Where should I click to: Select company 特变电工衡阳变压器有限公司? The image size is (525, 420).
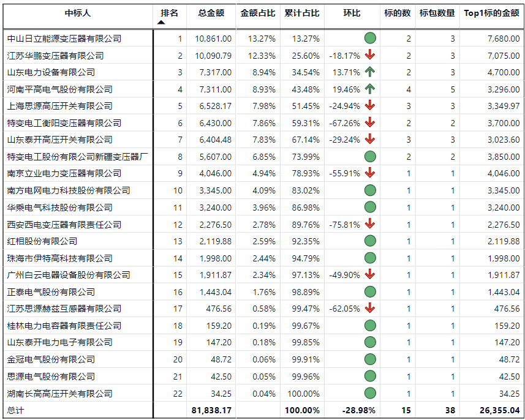coord(64,123)
